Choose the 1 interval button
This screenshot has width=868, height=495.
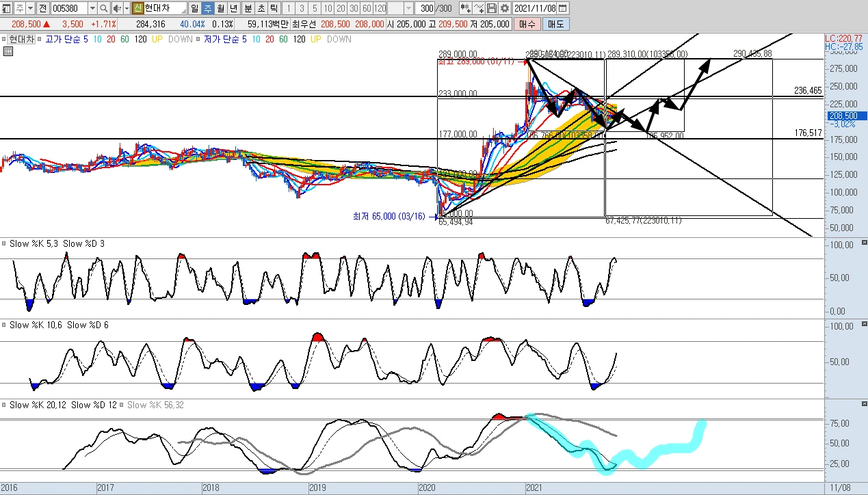click(289, 8)
